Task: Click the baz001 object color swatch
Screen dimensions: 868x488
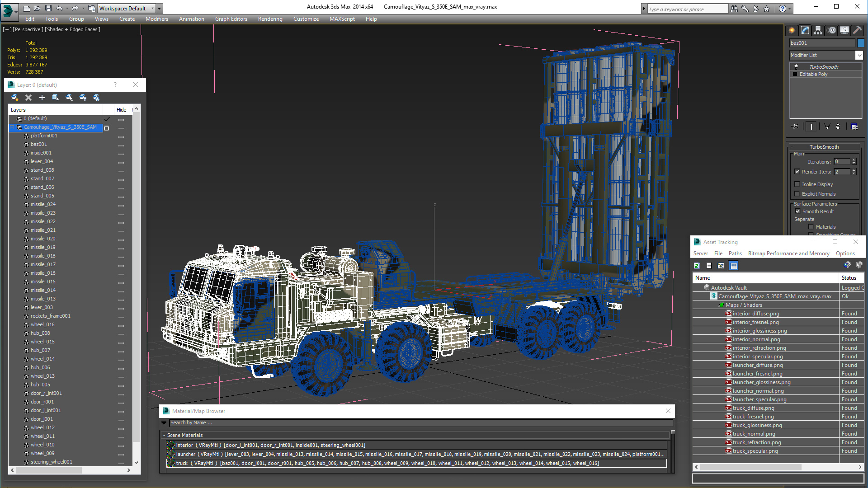Action: (x=861, y=43)
